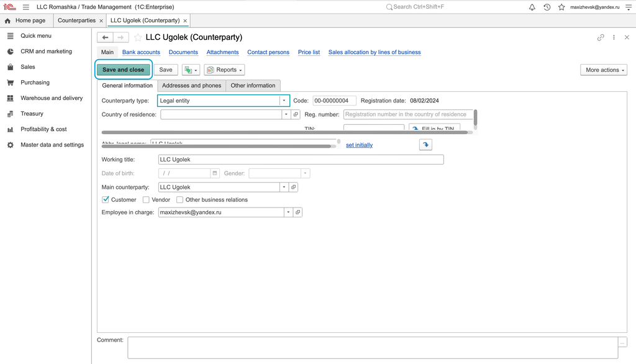Click the set initially link
This screenshot has height=364, width=636.
360,145
